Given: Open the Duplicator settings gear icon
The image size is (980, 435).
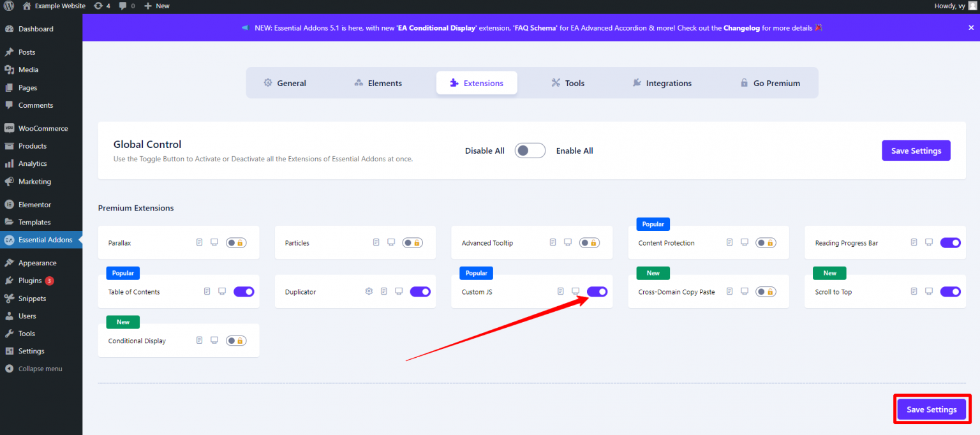Looking at the screenshot, I should (x=369, y=291).
